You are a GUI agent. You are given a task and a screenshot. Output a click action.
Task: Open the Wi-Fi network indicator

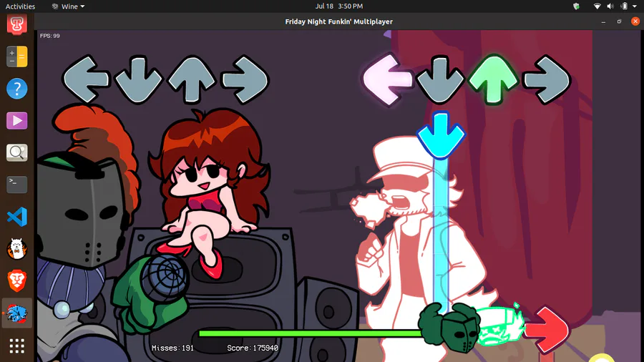[597, 6]
